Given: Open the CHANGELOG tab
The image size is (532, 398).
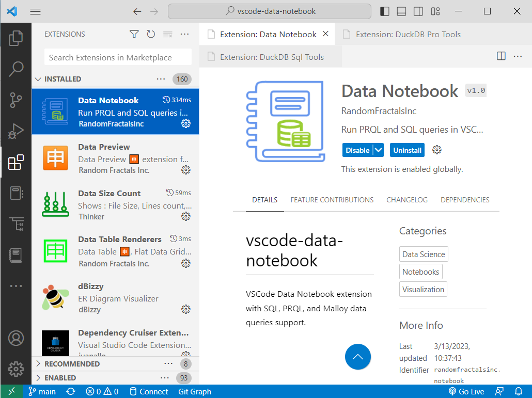Looking at the screenshot, I should (x=407, y=200).
